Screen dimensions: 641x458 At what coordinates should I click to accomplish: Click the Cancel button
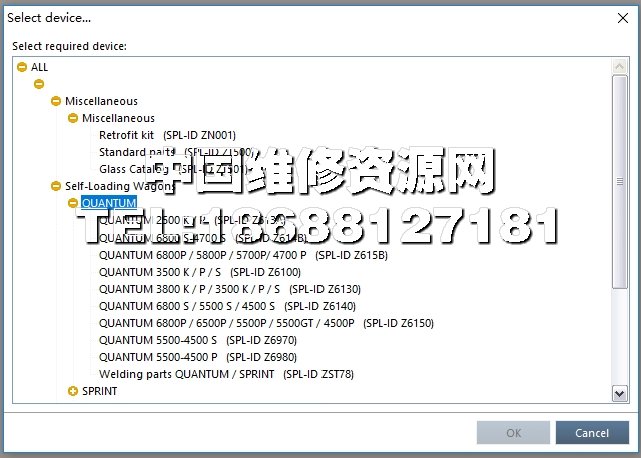594,433
